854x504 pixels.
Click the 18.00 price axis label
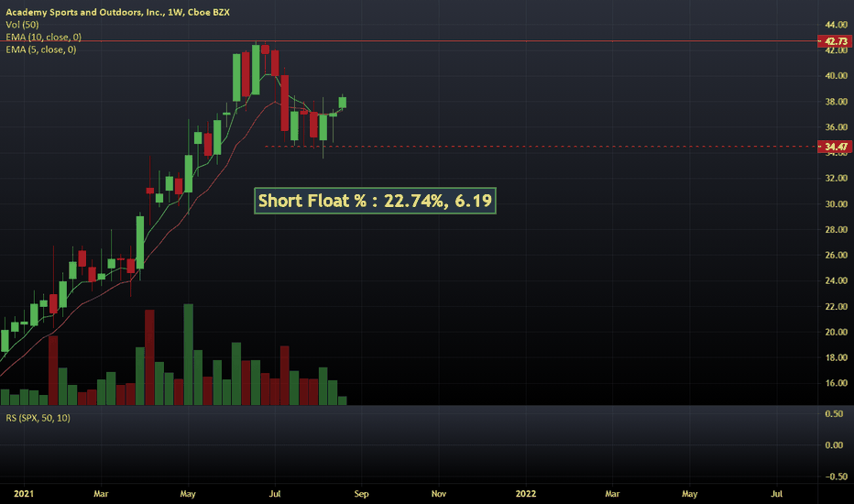pyautogui.click(x=836, y=357)
